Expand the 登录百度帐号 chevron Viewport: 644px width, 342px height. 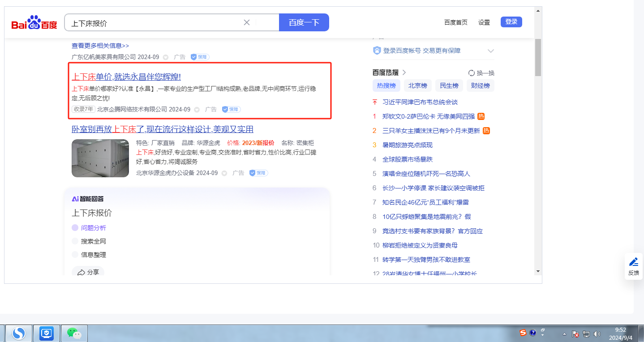tap(491, 51)
